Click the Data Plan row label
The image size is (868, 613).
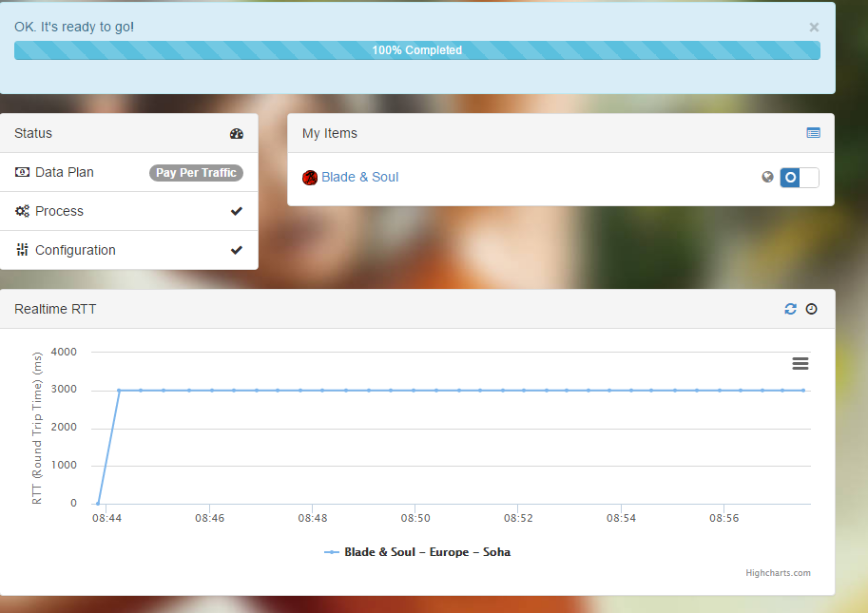[65, 172]
